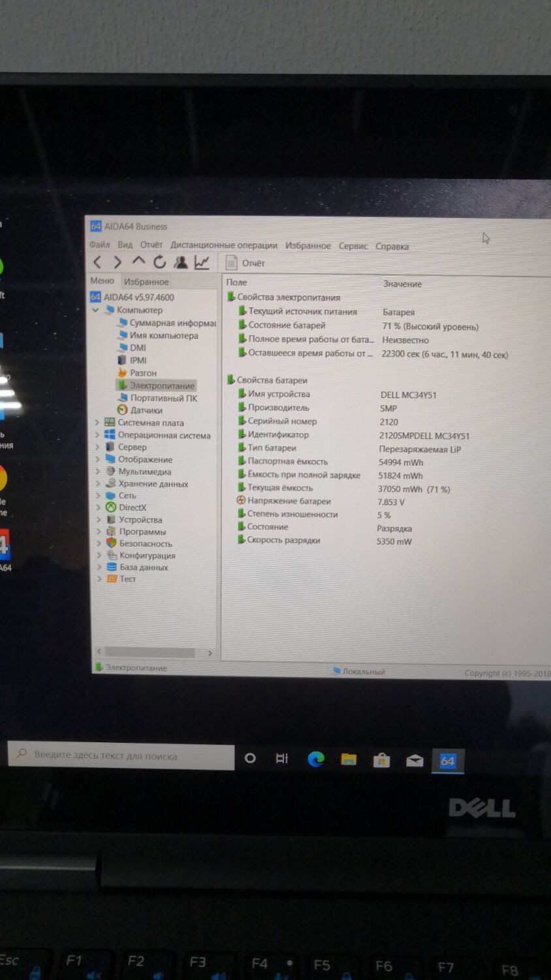551x980 pixels.
Task: Switch to the Избранное panel tab
Action: tap(146, 282)
